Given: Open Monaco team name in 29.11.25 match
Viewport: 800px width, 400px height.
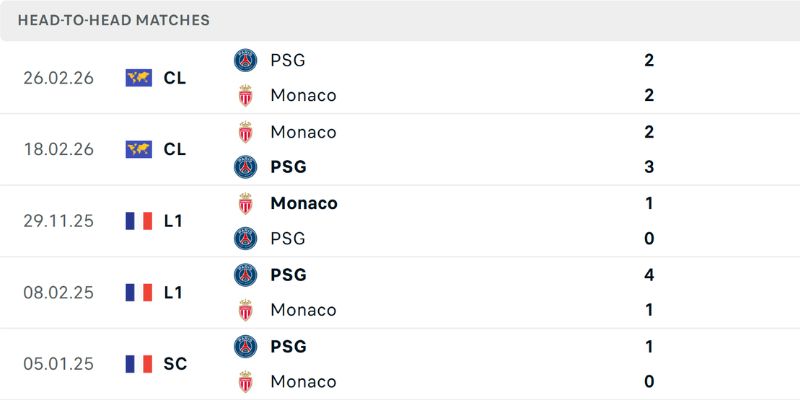Looking at the screenshot, I should click(x=304, y=203).
